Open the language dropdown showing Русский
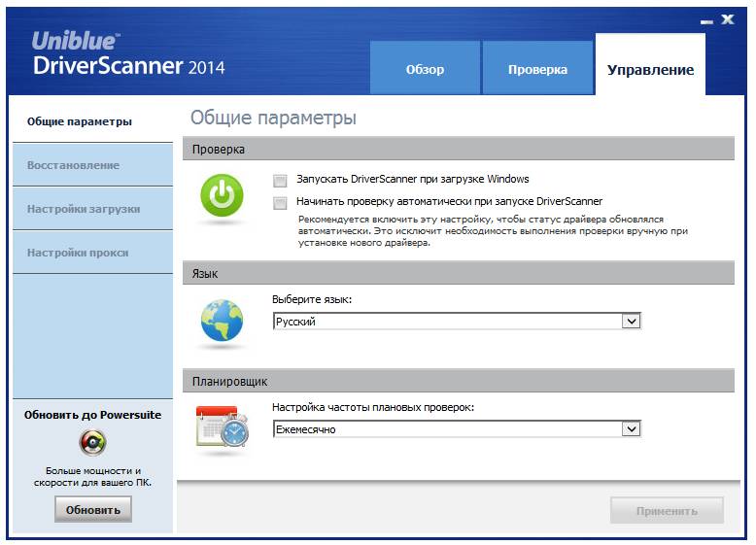 [x=457, y=322]
